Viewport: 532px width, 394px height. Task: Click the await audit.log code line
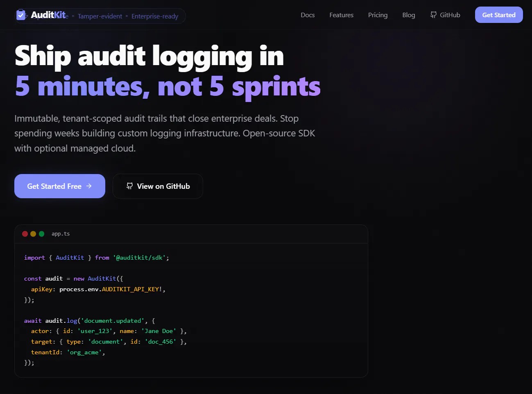90,321
